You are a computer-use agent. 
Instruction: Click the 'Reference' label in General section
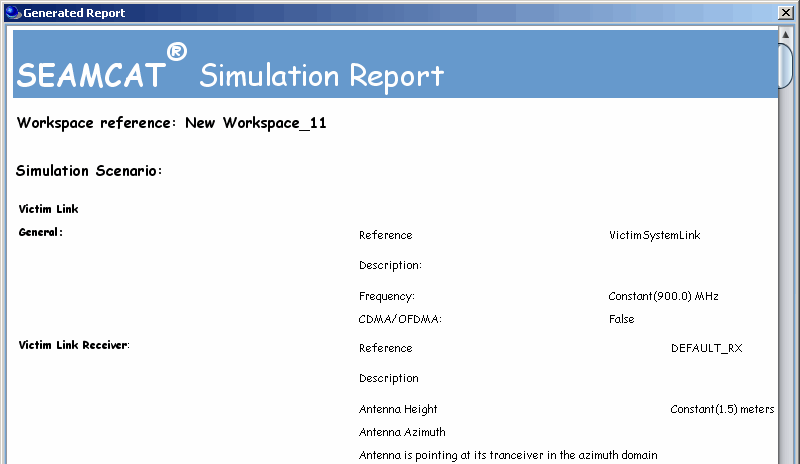click(x=386, y=235)
